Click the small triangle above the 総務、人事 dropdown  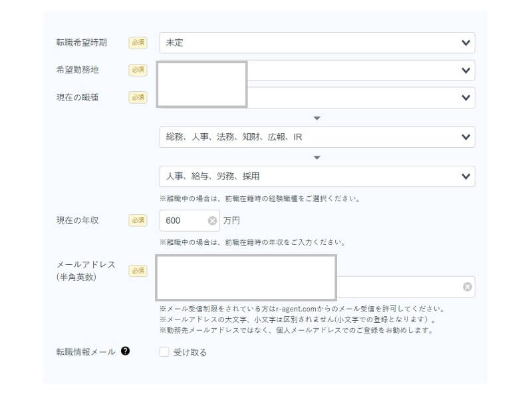pos(317,118)
